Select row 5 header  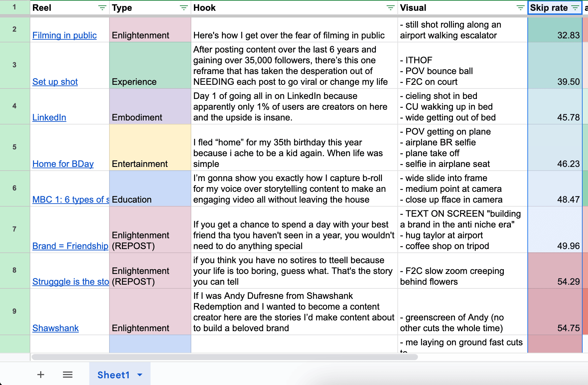(14, 147)
